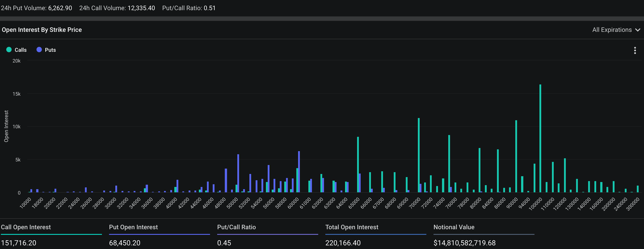
Task: Select the Call Open Interest stat tab
Action: click(x=26, y=227)
